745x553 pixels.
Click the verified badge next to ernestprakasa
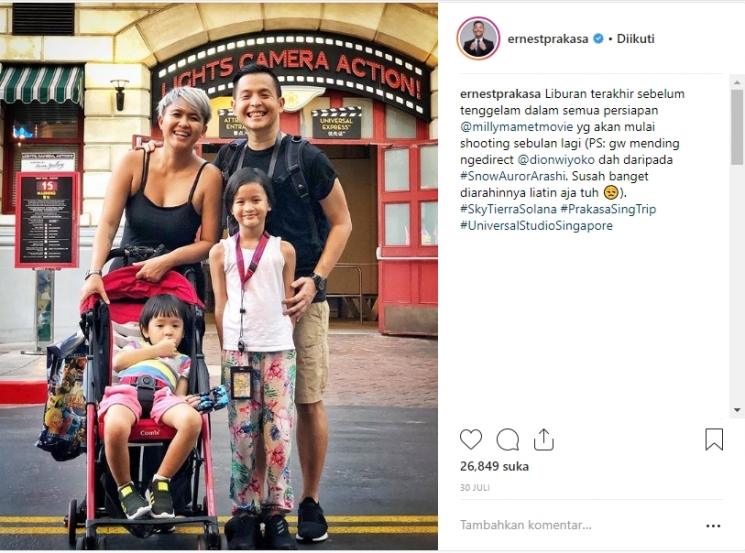[x=599, y=38]
